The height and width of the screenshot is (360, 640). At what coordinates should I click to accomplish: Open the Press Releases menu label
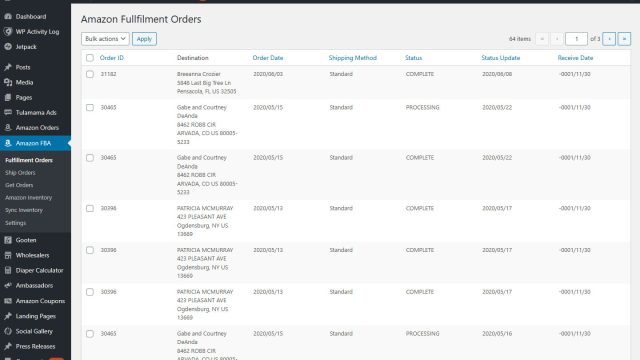36,346
